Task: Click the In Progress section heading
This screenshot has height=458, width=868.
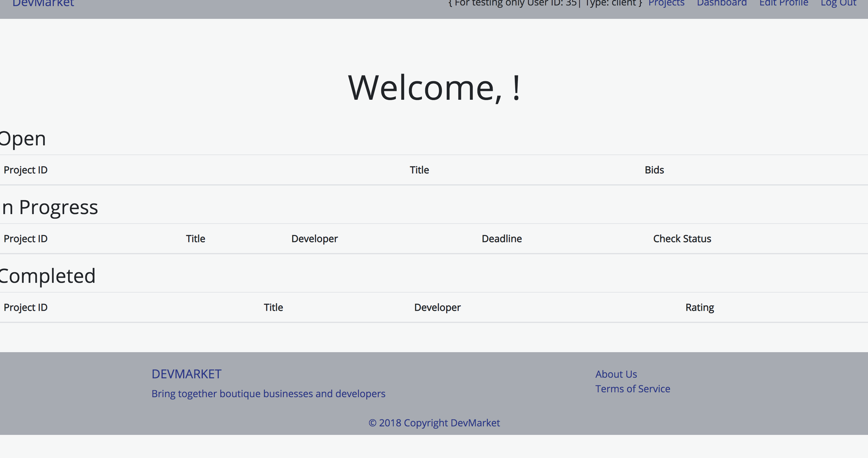Action: click(x=50, y=207)
